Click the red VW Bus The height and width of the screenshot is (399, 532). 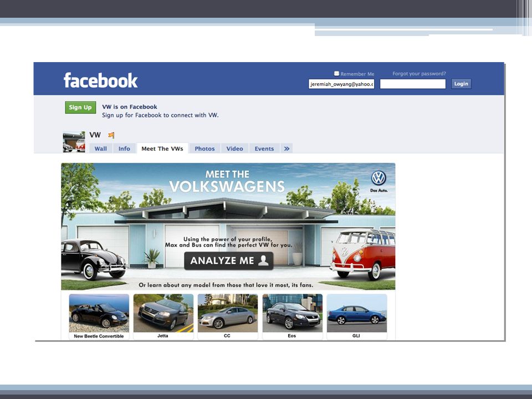pos(363,254)
